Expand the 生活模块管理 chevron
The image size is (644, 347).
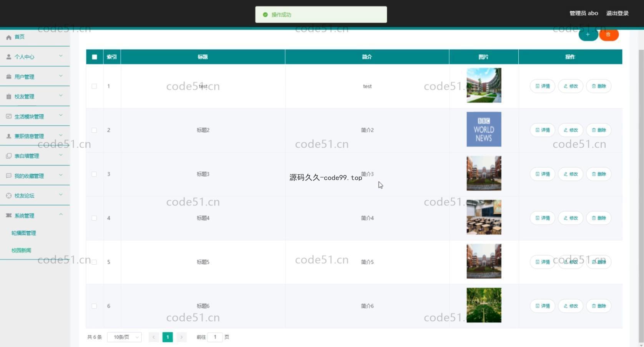(x=61, y=115)
